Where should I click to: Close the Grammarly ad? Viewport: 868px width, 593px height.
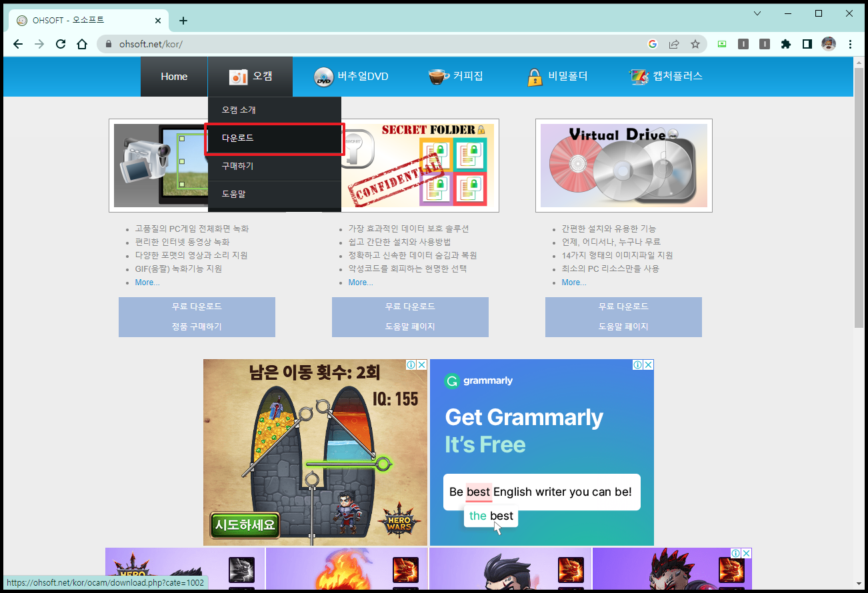coord(649,365)
